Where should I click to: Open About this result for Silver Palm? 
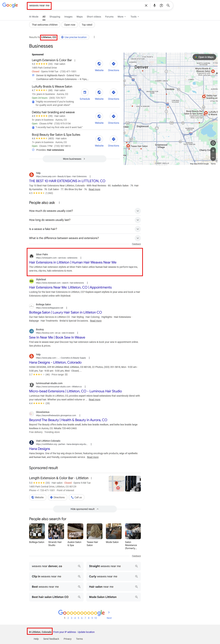[81, 258]
